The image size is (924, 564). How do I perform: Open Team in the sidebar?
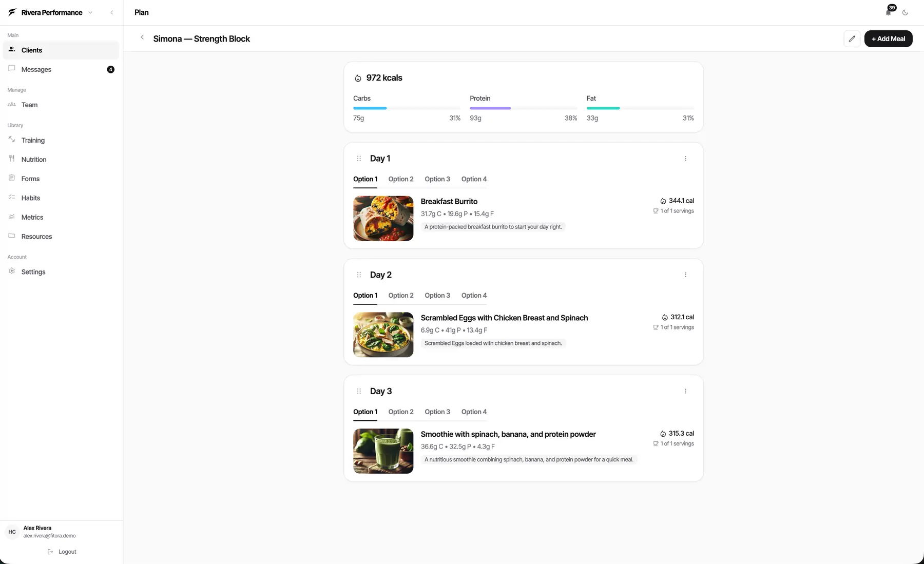point(61,105)
